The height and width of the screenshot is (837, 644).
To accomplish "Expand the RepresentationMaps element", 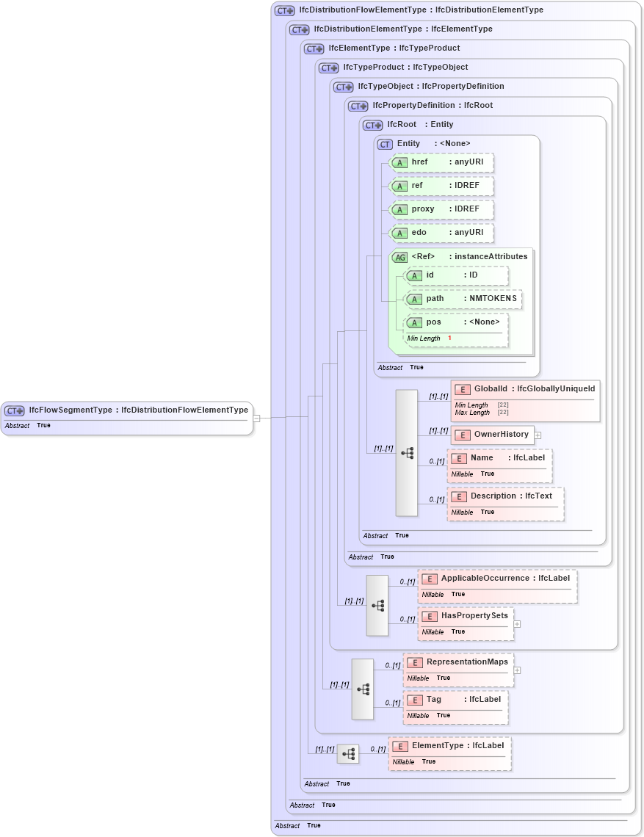I will (517, 670).
